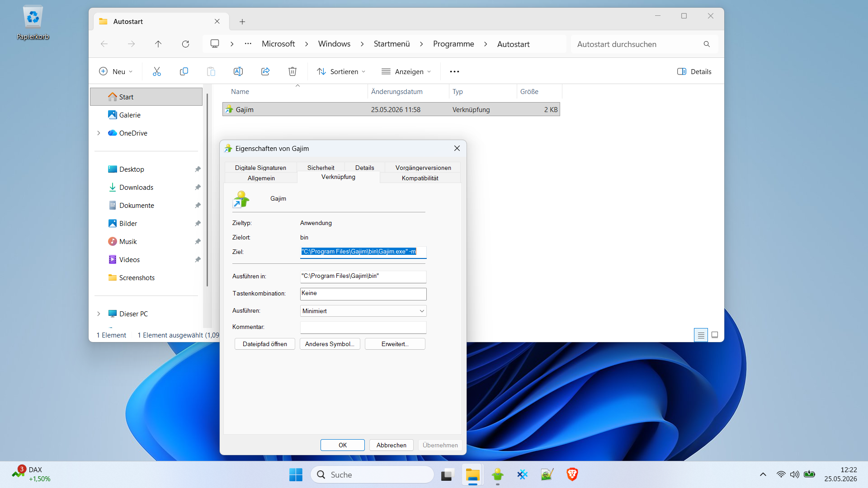868x488 pixels.
Task: Open the Windows Start menu
Action: click(x=296, y=474)
